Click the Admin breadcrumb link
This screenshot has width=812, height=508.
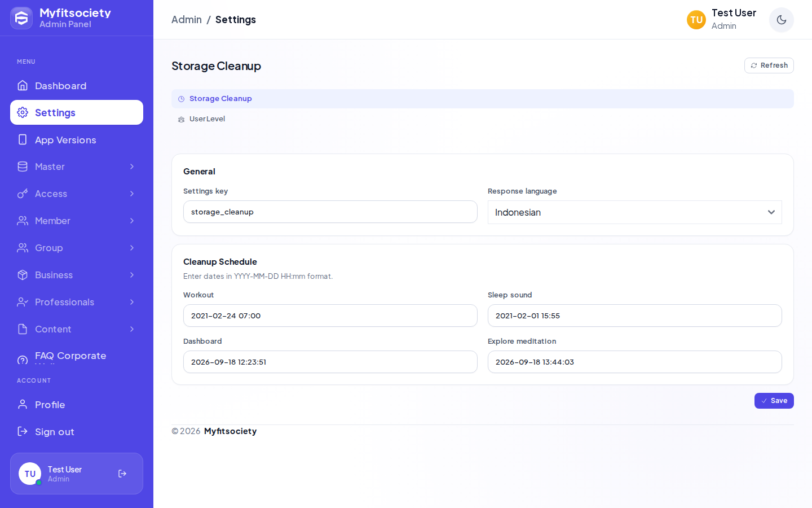187,20
